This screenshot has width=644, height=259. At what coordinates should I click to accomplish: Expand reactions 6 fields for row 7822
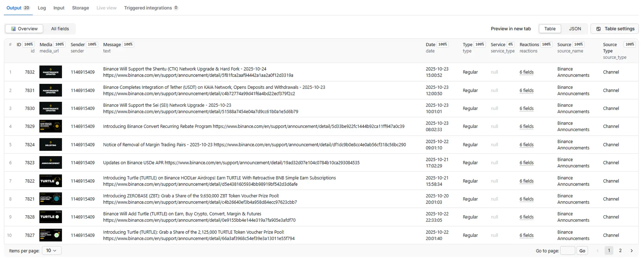pyautogui.click(x=526, y=181)
